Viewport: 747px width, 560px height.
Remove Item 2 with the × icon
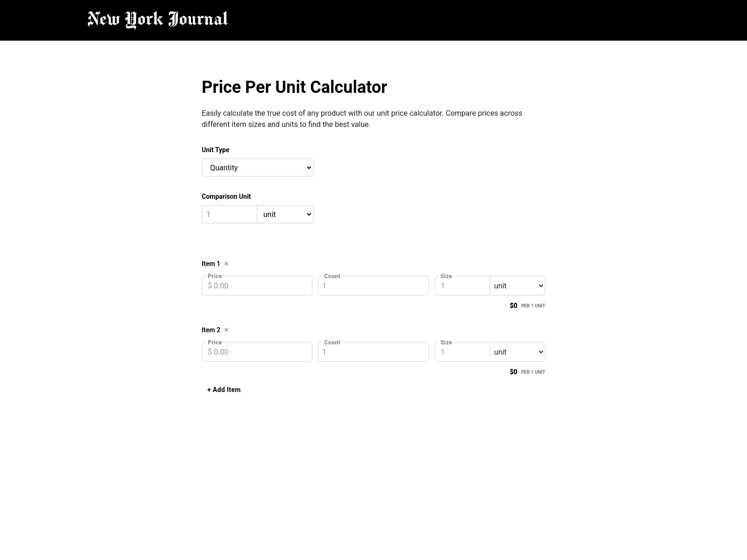tap(226, 330)
